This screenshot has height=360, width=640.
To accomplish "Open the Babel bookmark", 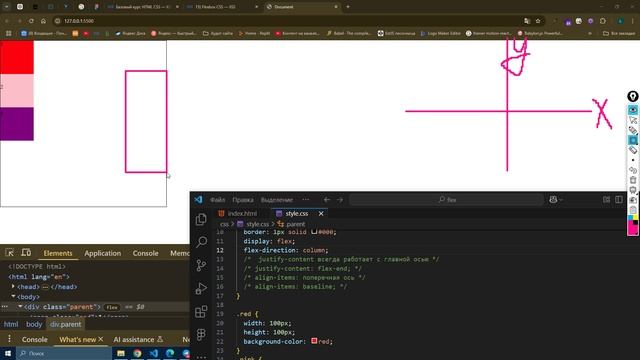I will [x=349, y=33].
